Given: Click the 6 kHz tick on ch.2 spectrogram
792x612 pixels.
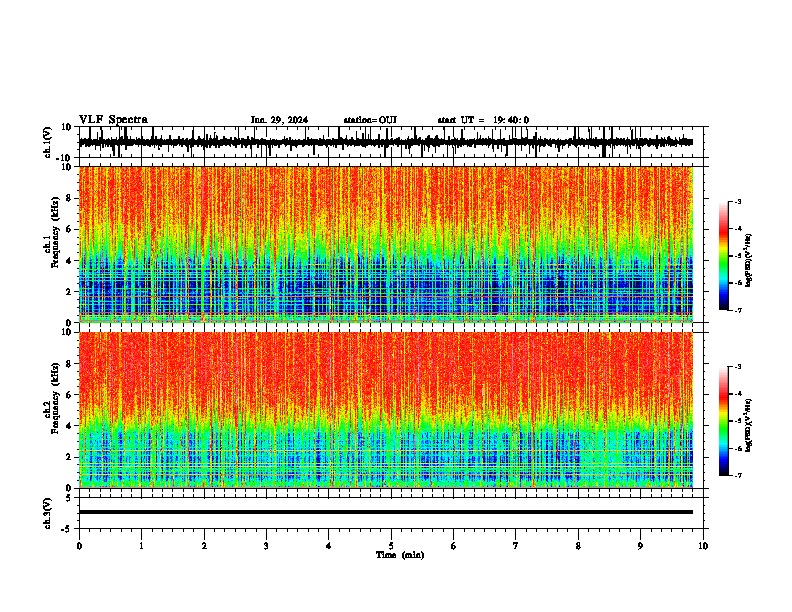Looking at the screenshot, I should coord(69,395).
